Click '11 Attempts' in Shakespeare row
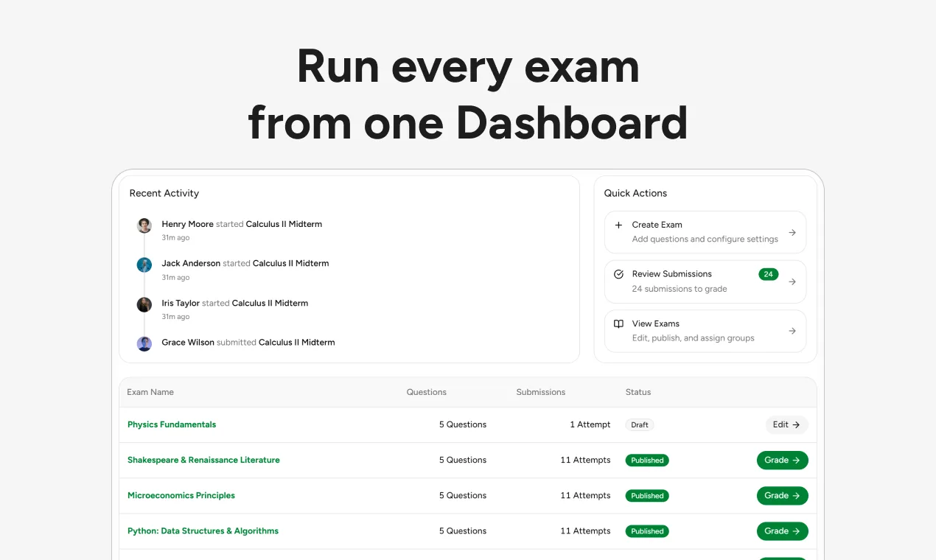The width and height of the screenshot is (936, 560). [x=585, y=460]
